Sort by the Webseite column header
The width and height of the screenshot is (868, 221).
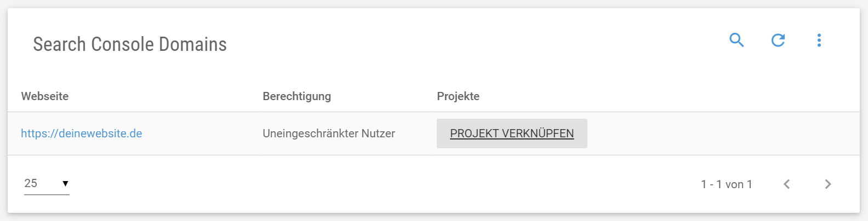45,96
